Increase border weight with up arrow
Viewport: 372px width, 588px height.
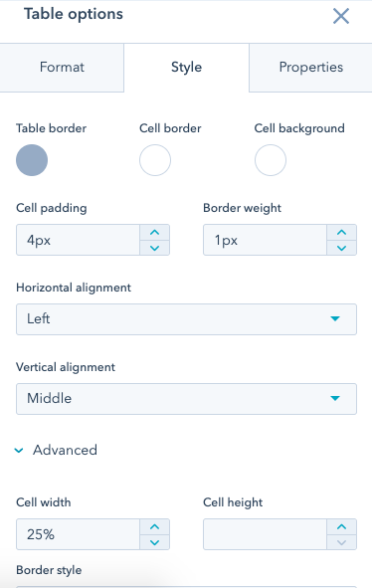341,233
